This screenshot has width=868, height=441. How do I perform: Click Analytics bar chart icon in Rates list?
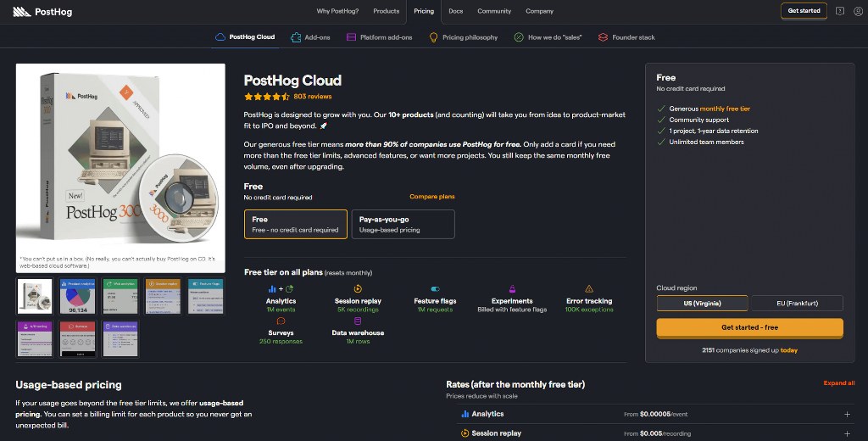465,414
